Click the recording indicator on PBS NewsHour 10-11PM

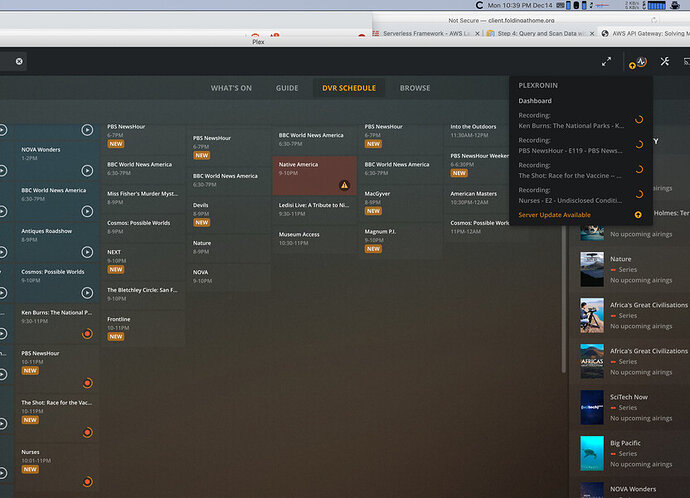tap(87, 383)
